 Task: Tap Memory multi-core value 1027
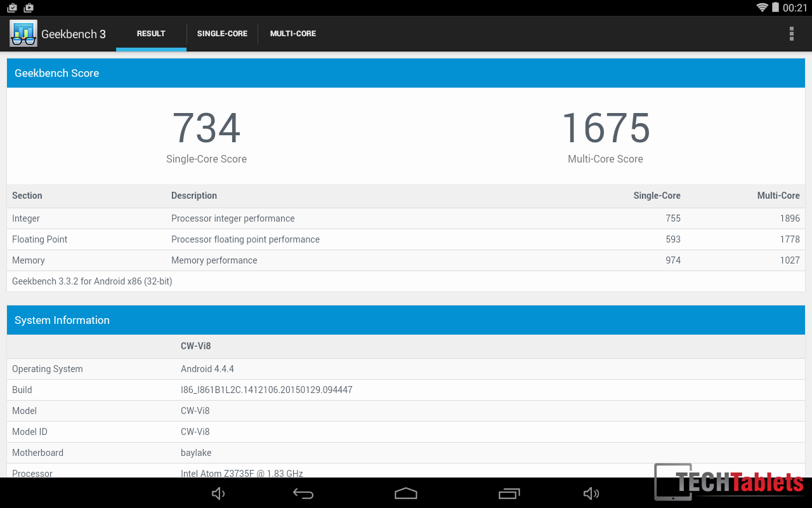click(x=790, y=260)
